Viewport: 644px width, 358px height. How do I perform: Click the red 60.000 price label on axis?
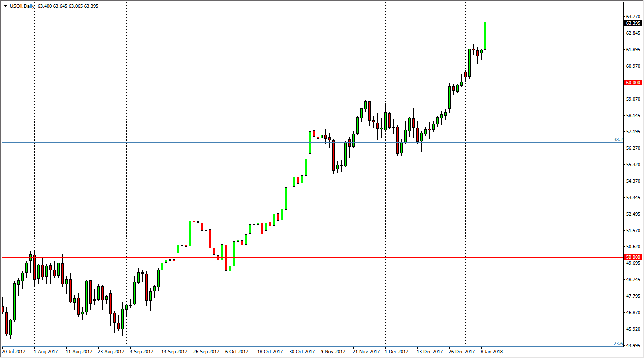click(x=632, y=83)
